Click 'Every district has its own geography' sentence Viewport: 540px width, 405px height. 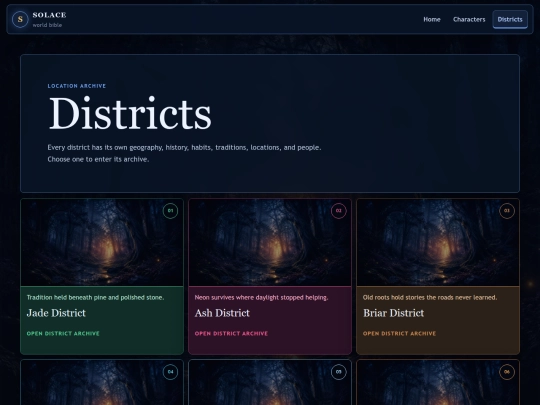coord(184,147)
